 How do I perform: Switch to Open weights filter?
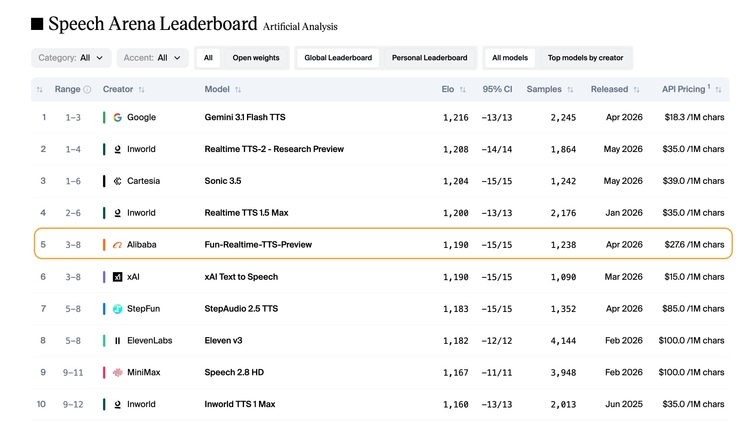[256, 58]
